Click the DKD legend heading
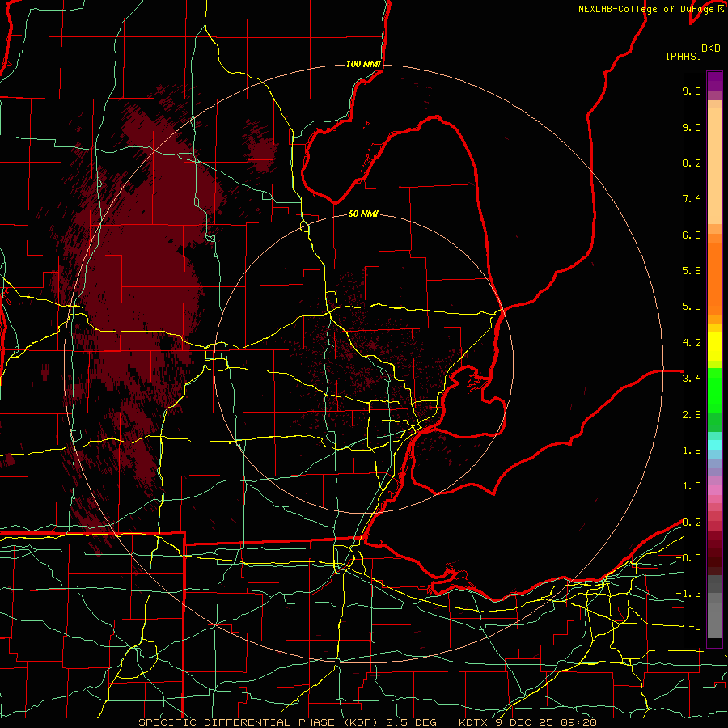 point(711,49)
